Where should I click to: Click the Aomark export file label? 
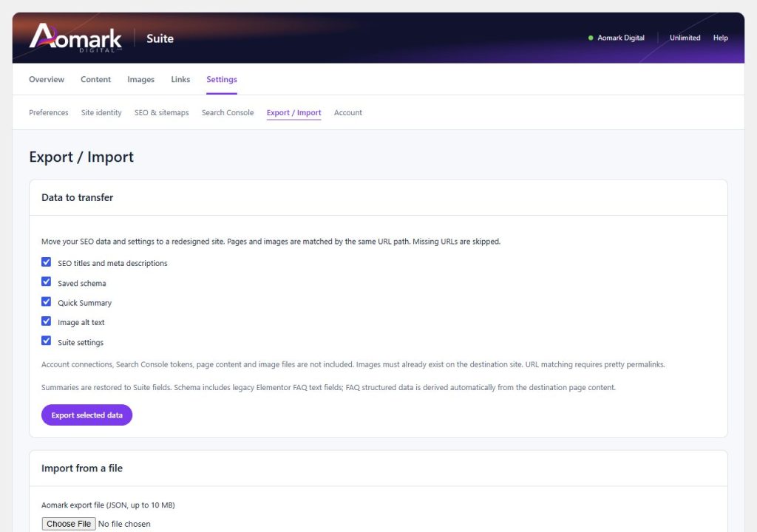click(108, 505)
